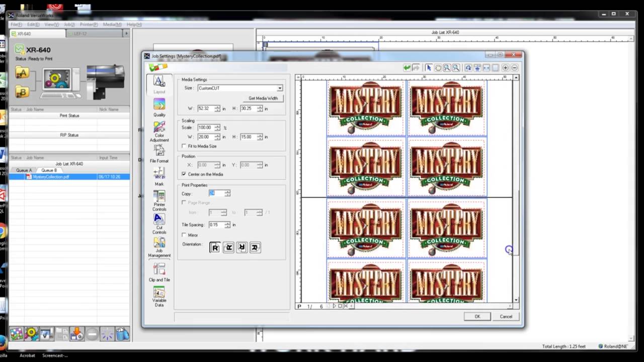Click the green undo arrow in preview toolbar
644x362 pixels.
[x=407, y=68]
